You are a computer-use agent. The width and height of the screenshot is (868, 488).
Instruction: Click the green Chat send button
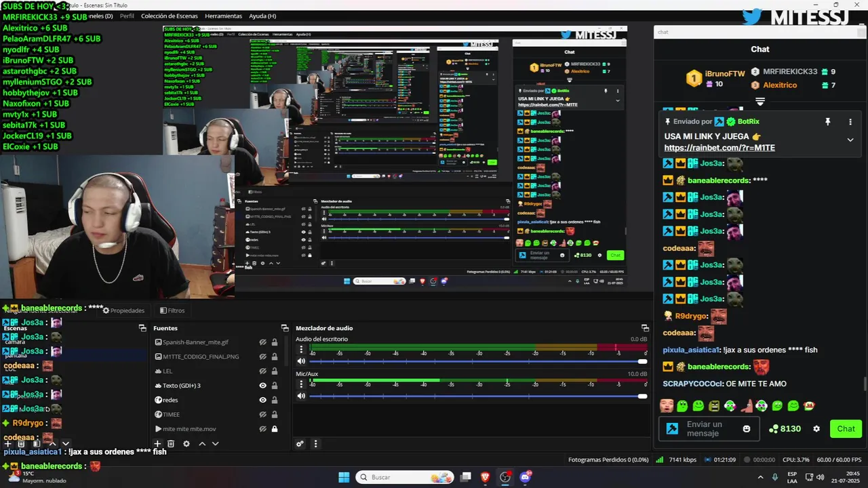pyautogui.click(x=846, y=428)
